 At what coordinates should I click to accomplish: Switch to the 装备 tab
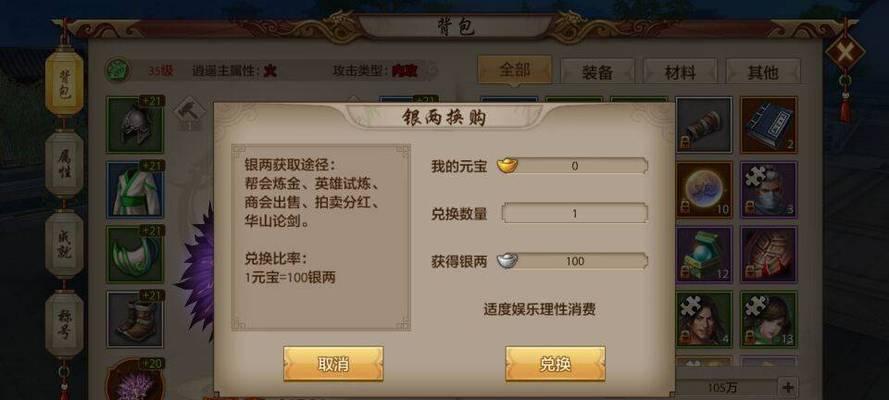point(597,72)
